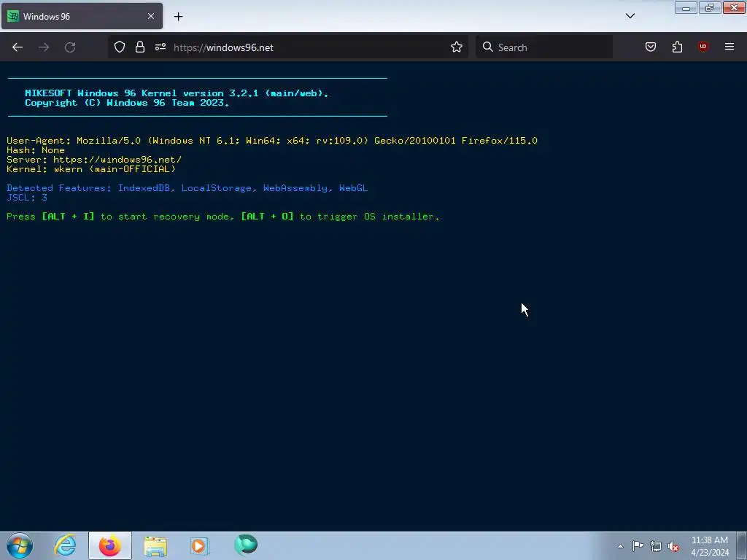Click the forward navigation arrow
This screenshot has width=747, height=560.
pos(44,47)
